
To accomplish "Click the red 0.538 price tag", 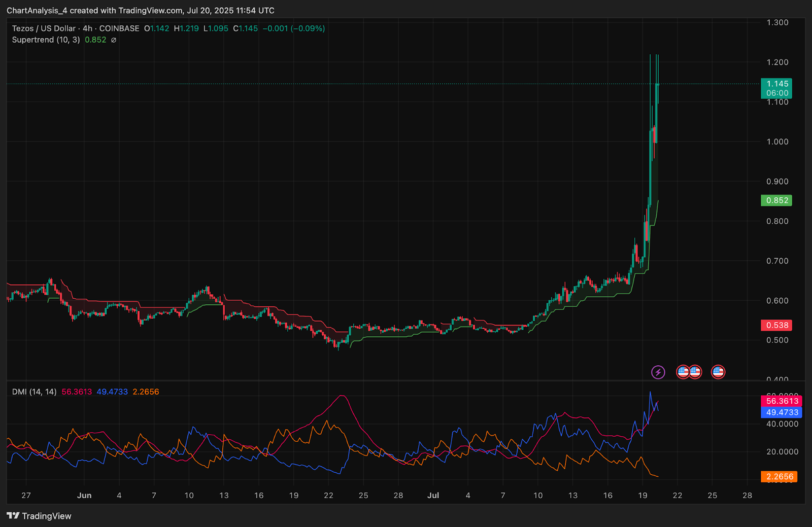I will point(776,325).
